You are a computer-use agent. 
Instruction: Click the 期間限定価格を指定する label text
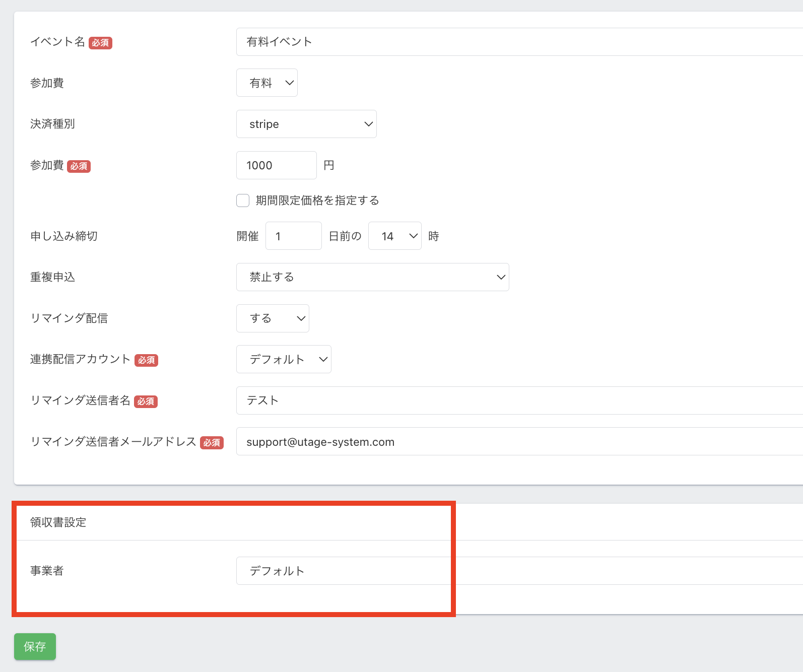coord(317,200)
